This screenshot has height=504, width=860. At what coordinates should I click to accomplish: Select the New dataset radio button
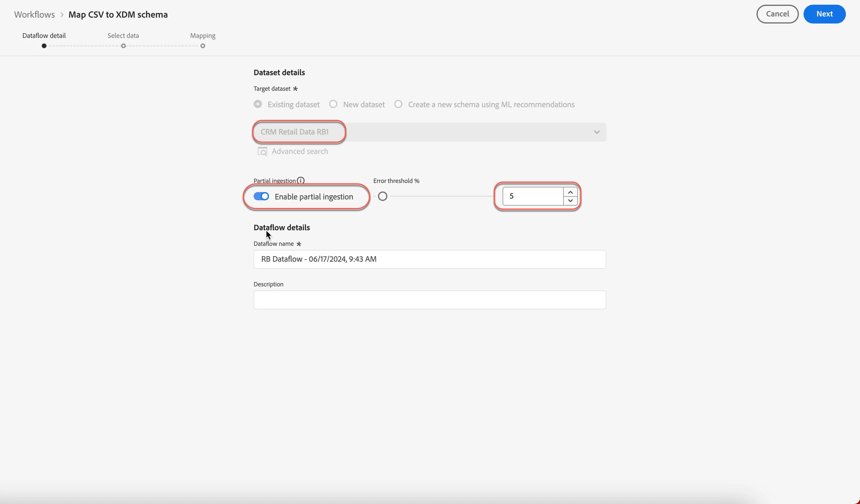pos(333,104)
